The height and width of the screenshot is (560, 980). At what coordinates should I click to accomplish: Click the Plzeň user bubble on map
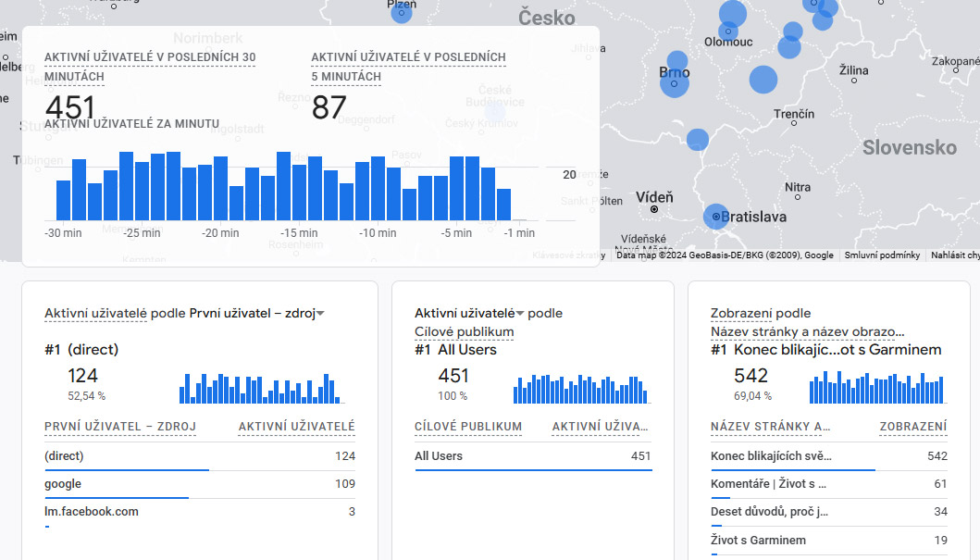coord(402,13)
